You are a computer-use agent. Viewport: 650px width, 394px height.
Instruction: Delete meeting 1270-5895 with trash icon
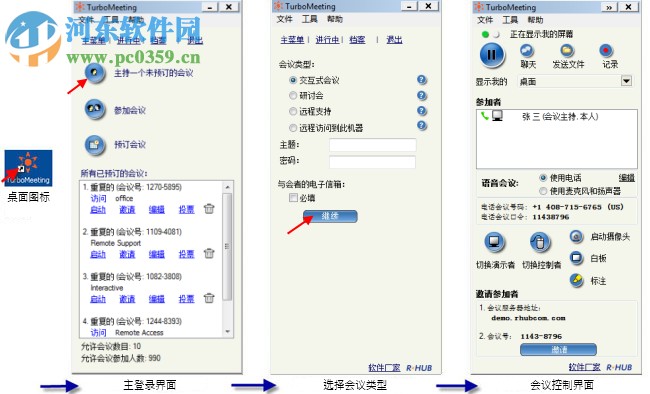209,209
